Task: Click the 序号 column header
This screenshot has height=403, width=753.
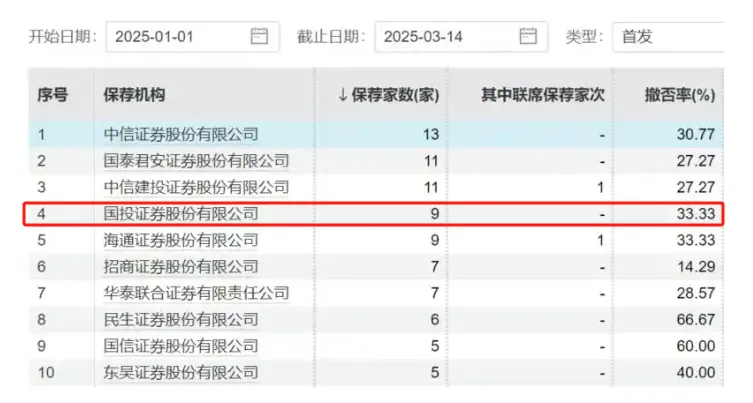Action: click(53, 95)
